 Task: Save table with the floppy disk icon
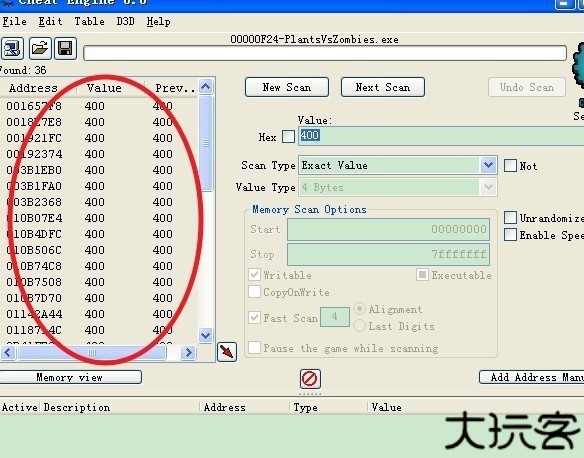click(x=66, y=48)
